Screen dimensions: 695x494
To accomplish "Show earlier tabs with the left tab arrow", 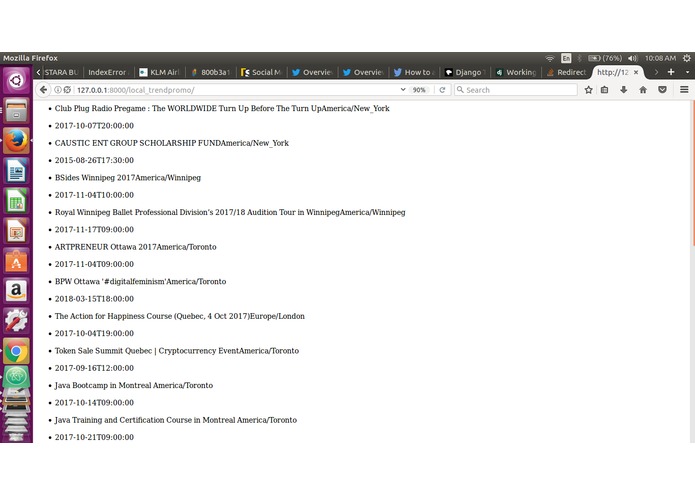I will point(39,72).
